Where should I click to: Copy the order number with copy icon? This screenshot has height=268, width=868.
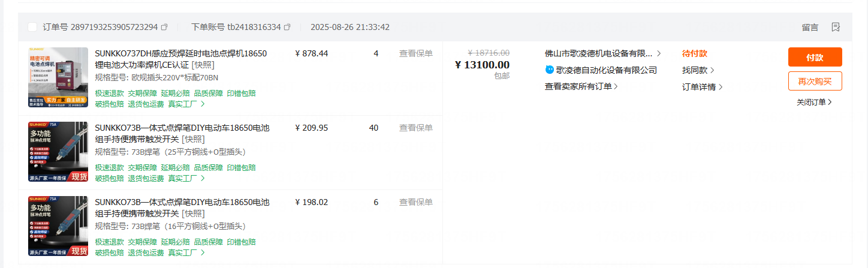click(164, 27)
